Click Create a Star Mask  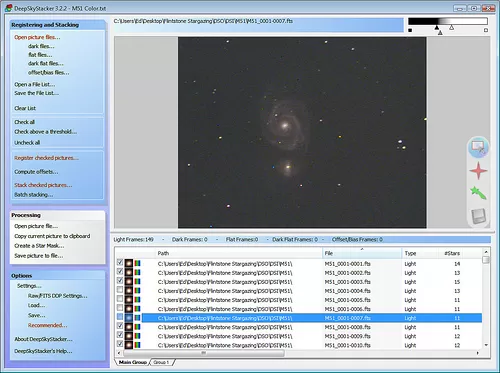tap(39, 246)
